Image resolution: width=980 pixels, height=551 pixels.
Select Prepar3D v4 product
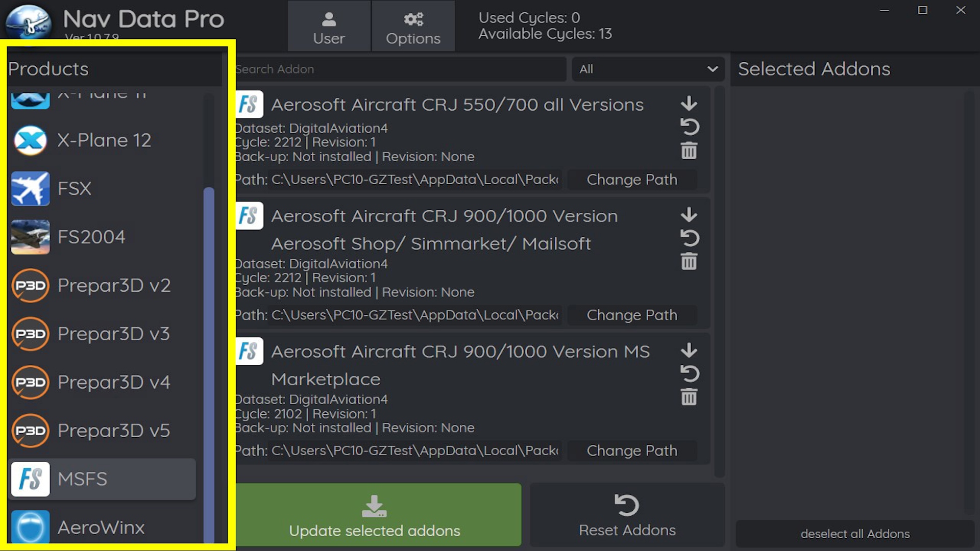[x=102, y=383]
